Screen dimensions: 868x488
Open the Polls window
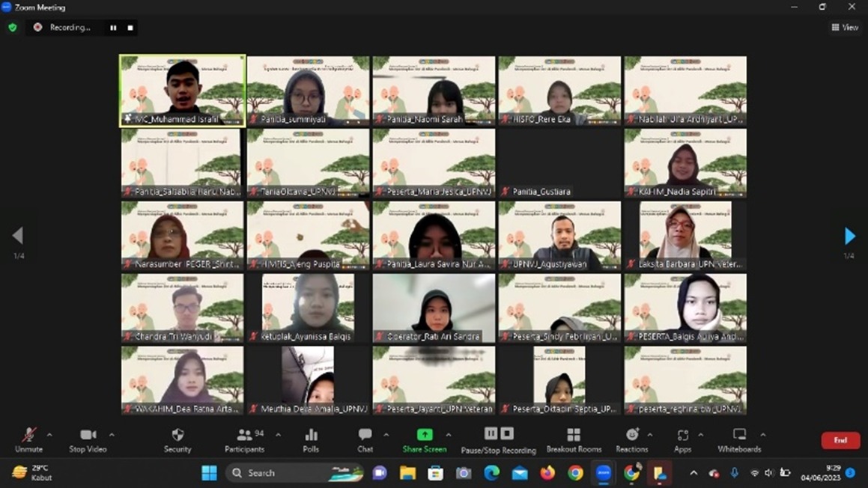pos(311,439)
